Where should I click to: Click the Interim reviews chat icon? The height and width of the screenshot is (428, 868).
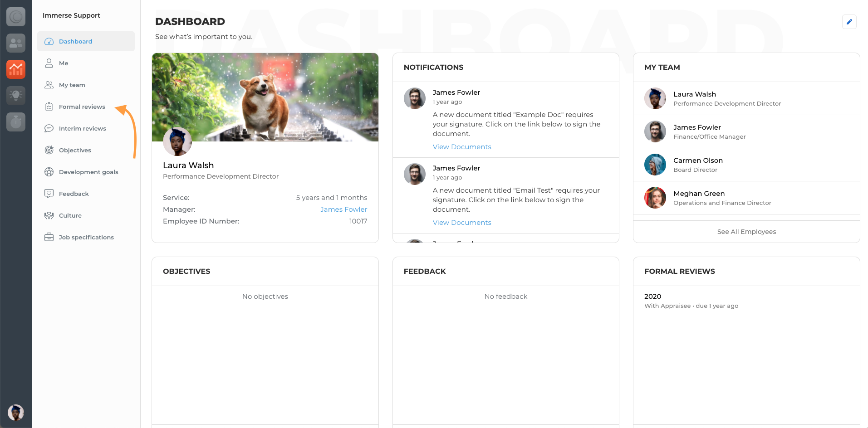click(49, 128)
